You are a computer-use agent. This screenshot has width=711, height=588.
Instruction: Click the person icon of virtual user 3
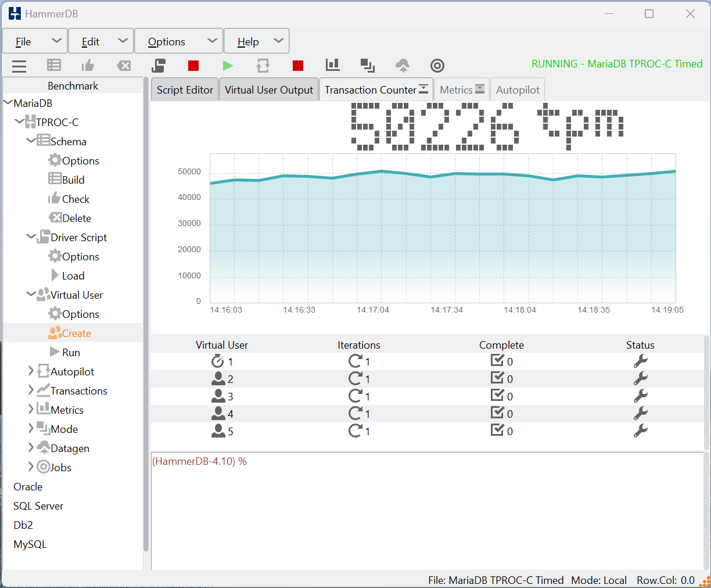[218, 396]
